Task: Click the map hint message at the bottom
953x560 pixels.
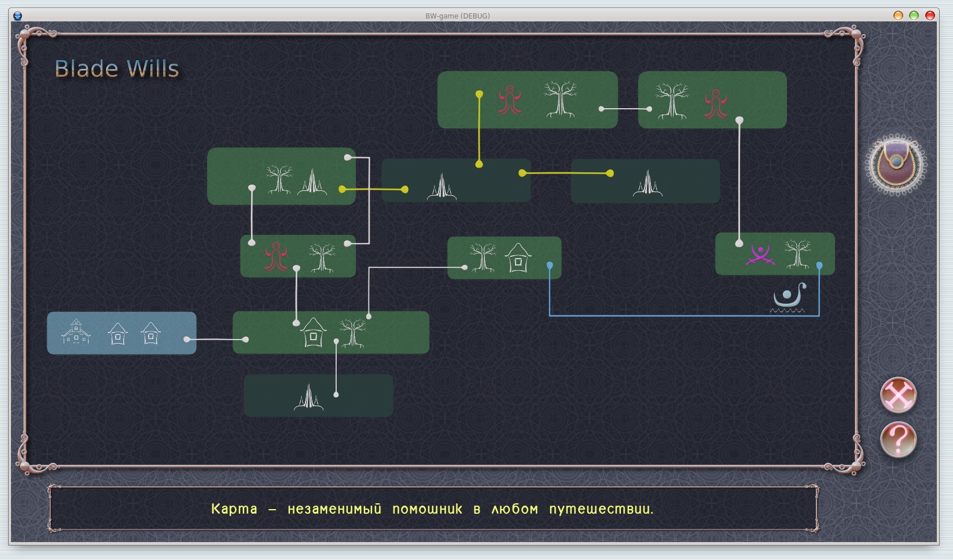Action: [x=432, y=509]
